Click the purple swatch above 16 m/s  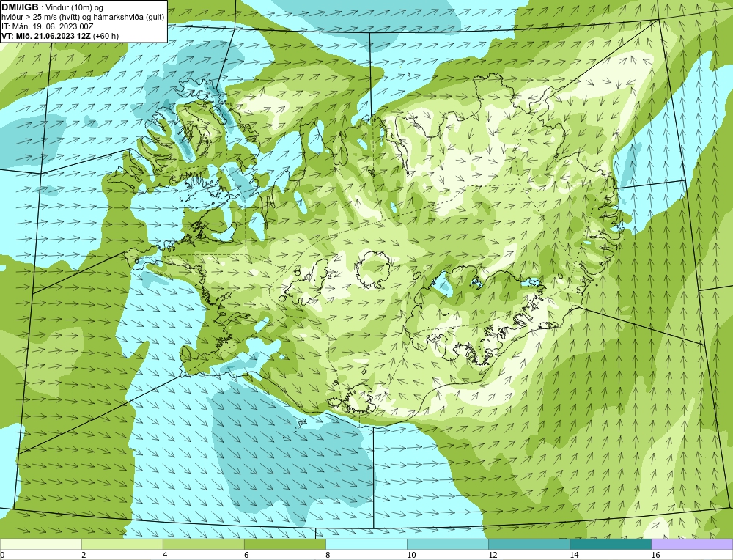coord(692,544)
